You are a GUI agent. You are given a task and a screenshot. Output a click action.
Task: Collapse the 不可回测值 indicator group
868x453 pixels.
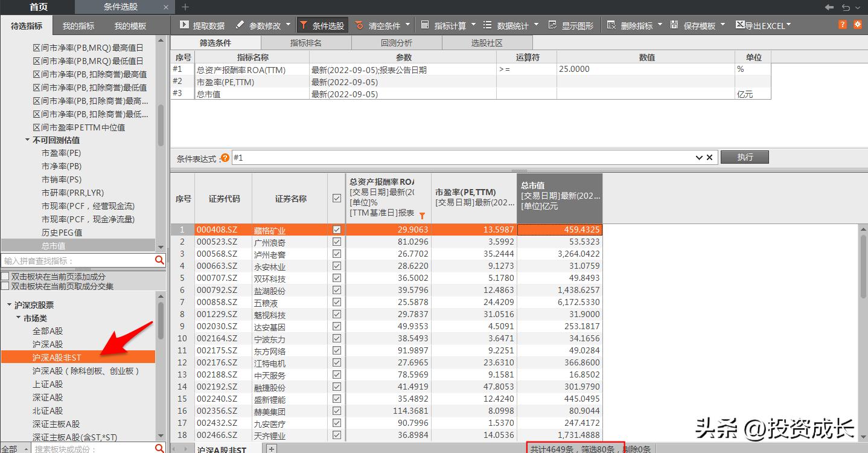[28, 140]
